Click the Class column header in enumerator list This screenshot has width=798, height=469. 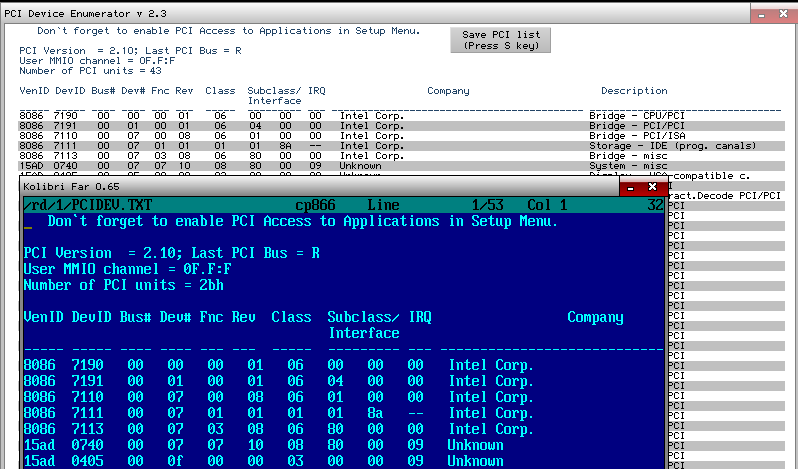click(220, 91)
